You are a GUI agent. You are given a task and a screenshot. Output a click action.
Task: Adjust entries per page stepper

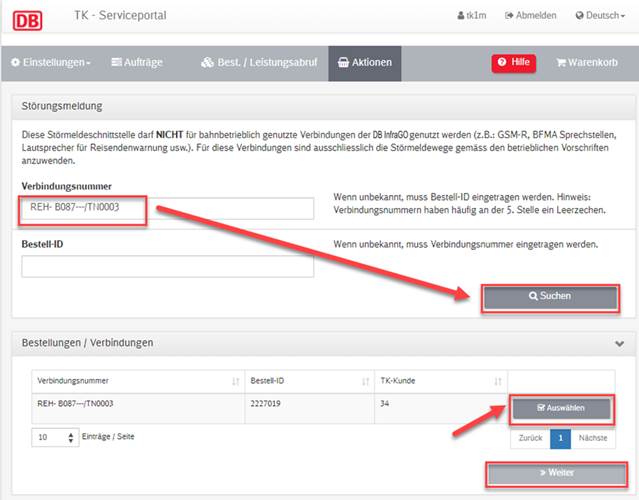point(71,438)
